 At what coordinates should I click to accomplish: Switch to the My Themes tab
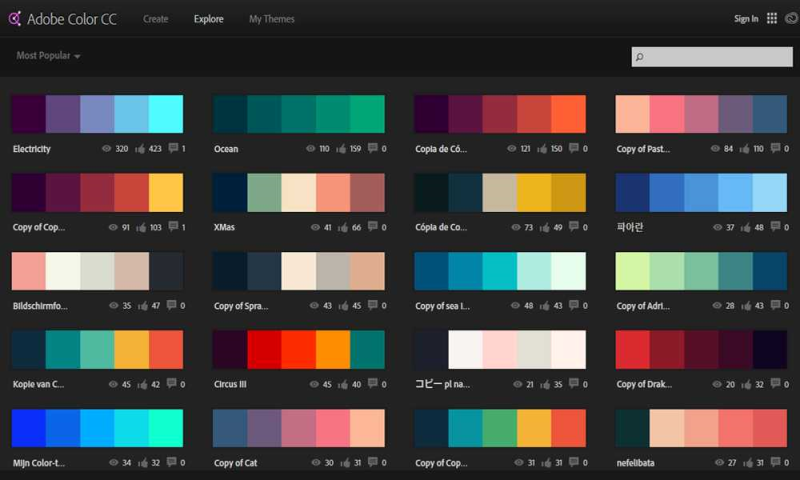point(272,19)
